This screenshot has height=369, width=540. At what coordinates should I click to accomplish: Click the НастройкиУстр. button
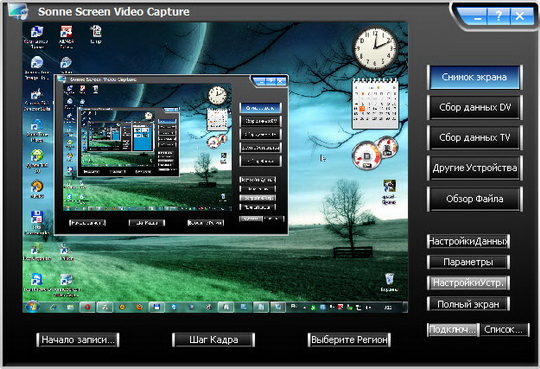point(468,283)
